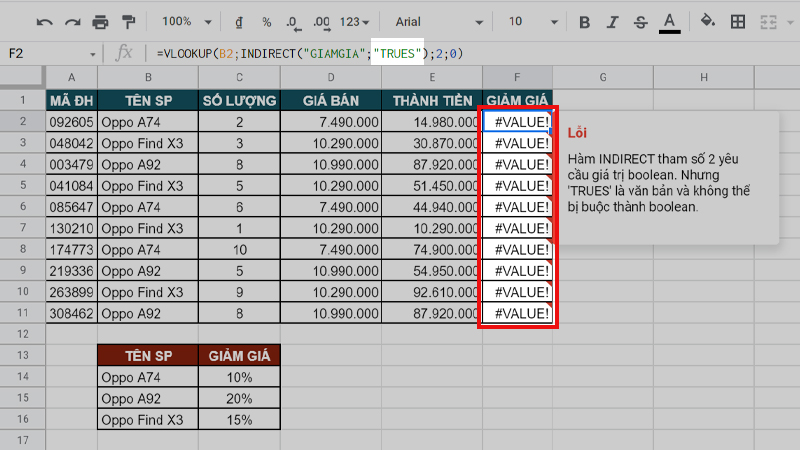Select column G header

[603, 77]
